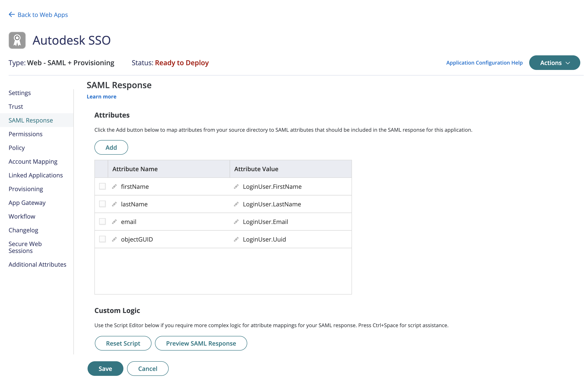Edit the LoginUser.Email attribute value
The height and width of the screenshot is (381, 588).
[236, 221]
